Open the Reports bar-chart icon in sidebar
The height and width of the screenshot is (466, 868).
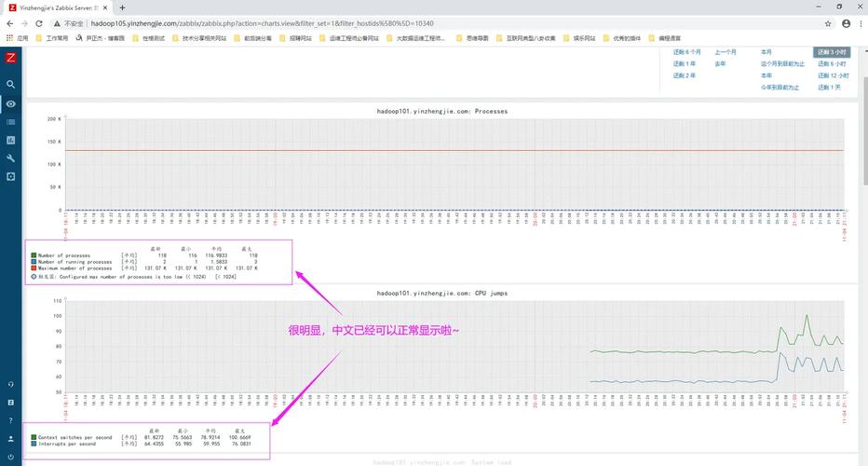10,140
